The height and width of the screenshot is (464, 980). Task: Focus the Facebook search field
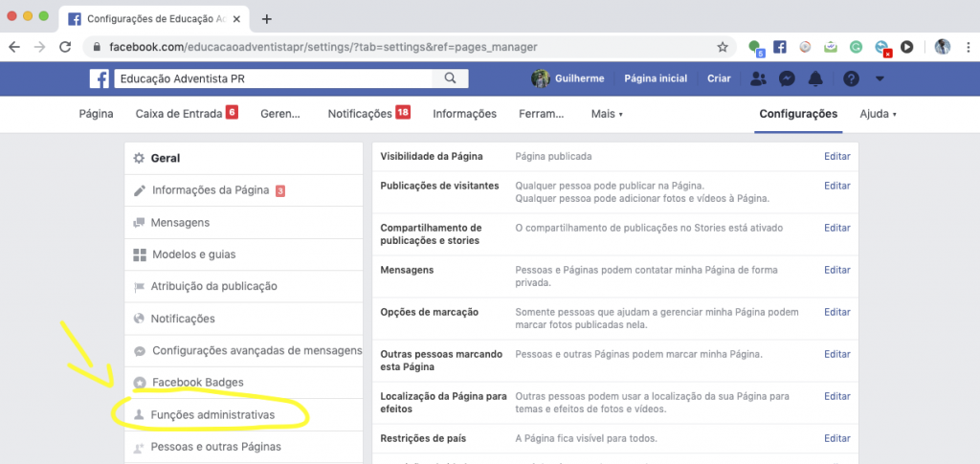(273, 78)
